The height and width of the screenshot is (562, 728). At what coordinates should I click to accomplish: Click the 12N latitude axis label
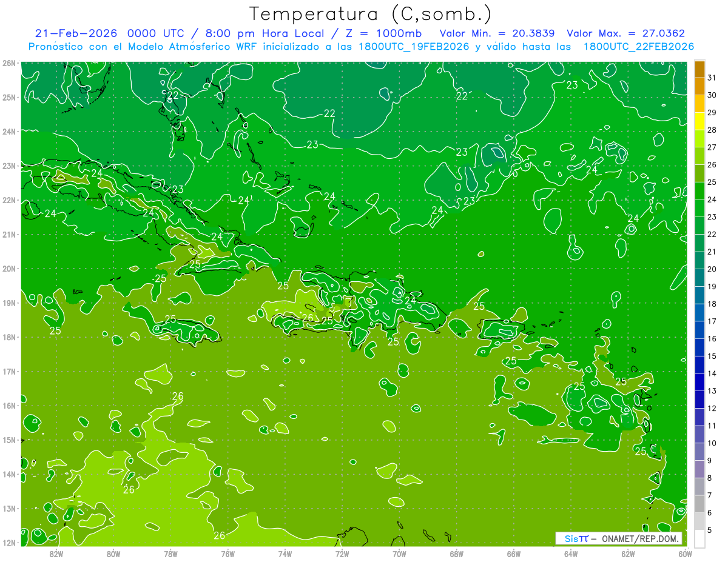coord(8,543)
